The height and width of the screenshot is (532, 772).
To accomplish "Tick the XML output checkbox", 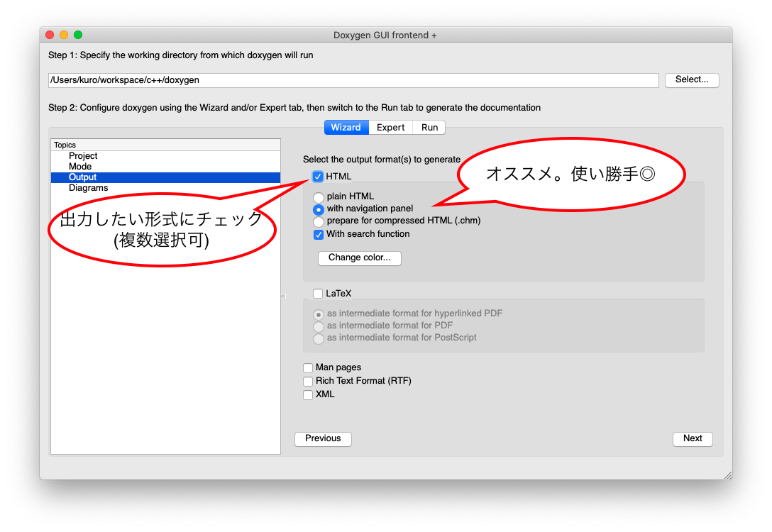I will click(x=308, y=395).
